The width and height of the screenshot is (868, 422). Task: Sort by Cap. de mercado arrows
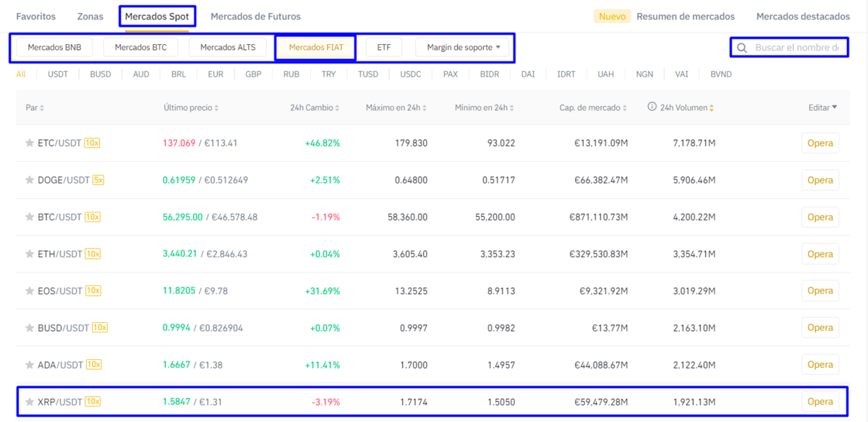(x=625, y=108)
